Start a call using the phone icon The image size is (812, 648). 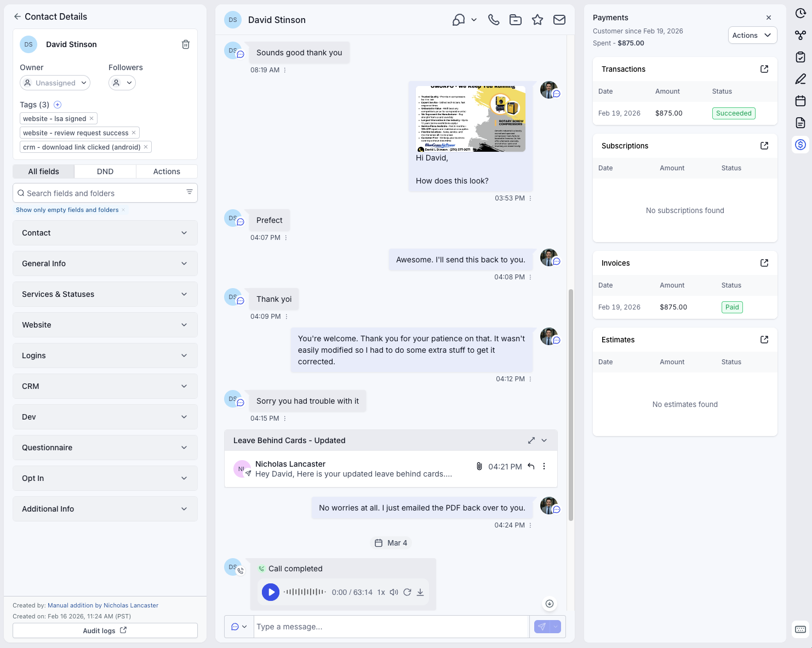tap(493, 19)
